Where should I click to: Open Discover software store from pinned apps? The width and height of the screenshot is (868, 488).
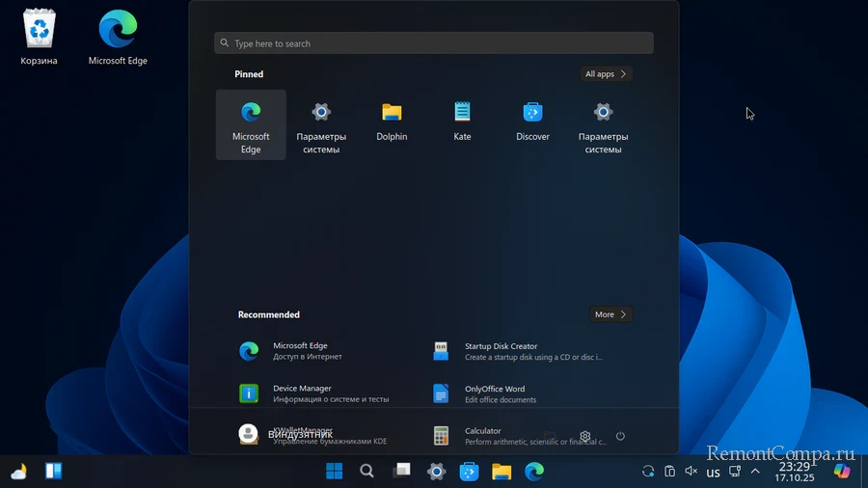click(532, 123)
